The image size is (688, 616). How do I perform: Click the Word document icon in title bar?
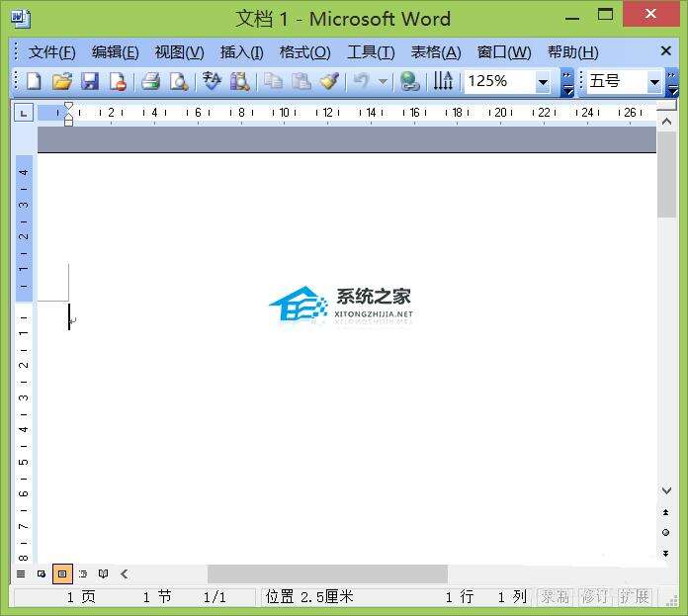coord(21,19)
